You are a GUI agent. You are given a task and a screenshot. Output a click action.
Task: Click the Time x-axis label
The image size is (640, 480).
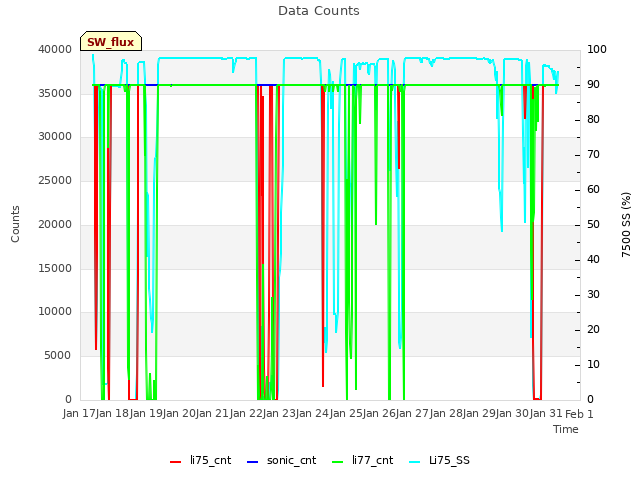pos(566,429)
